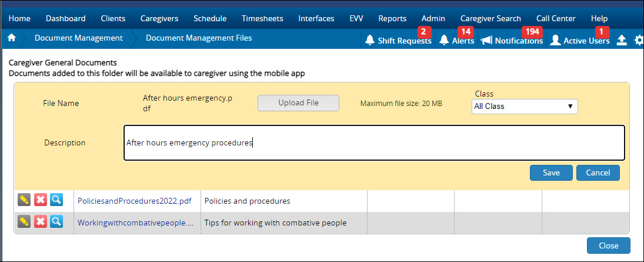Delete PoliciesandProcedures2022.pdf using red X icon

[x=40, y=200]
